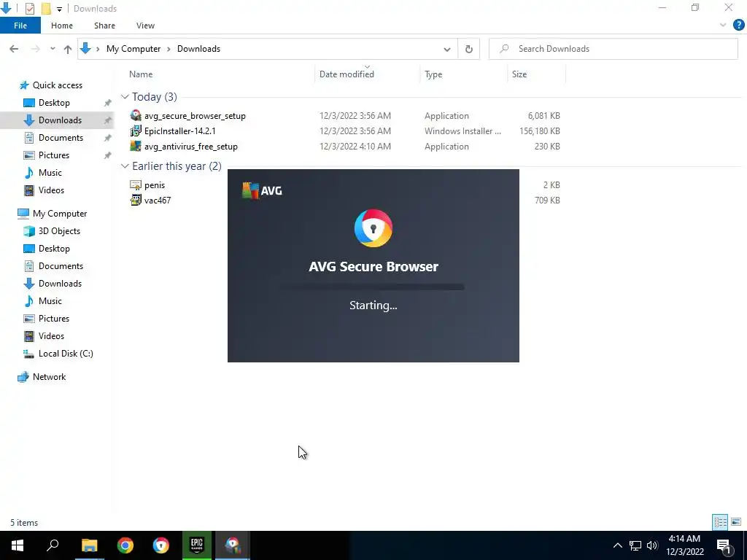Viewport: 747px width, 560px height.
Task: Select Music under My Computer
Action: point(50,301)
